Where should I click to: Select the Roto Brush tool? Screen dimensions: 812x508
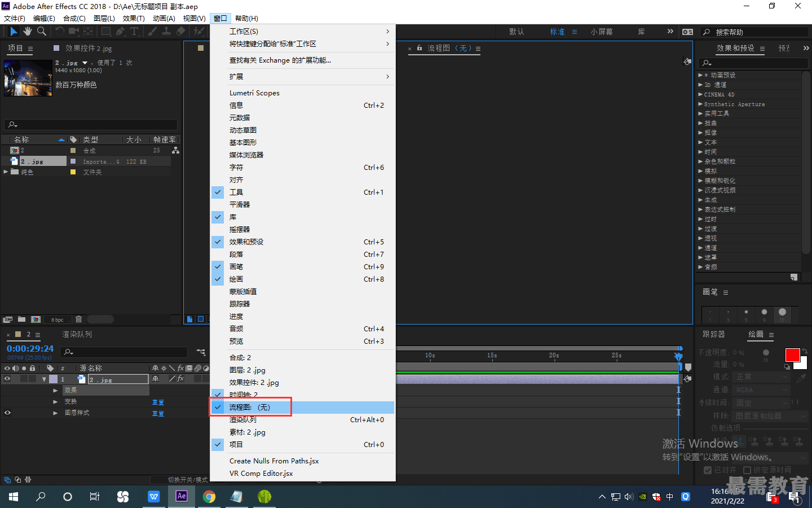198,32
